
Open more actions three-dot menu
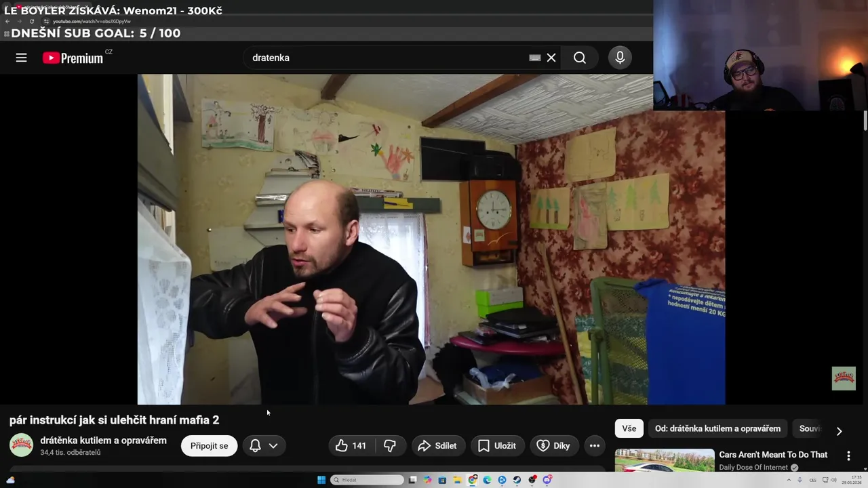coord(595,445)
